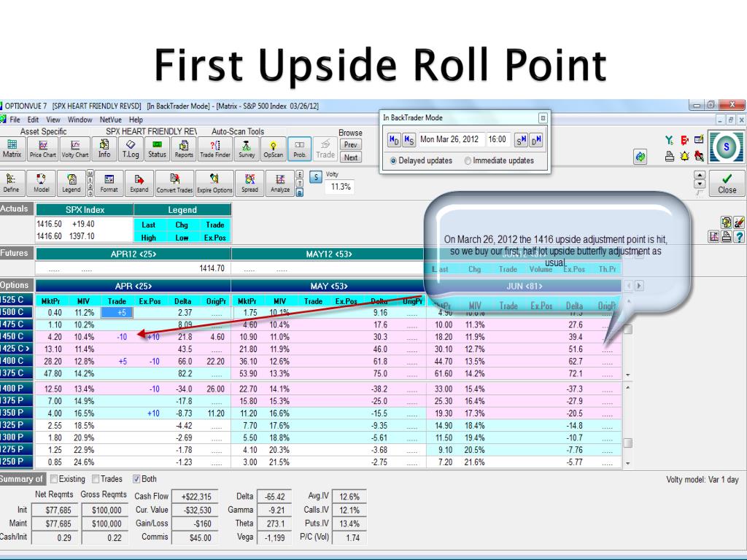Click the Expand toolbar button
The image size is (747, 560).
(139, 183)
